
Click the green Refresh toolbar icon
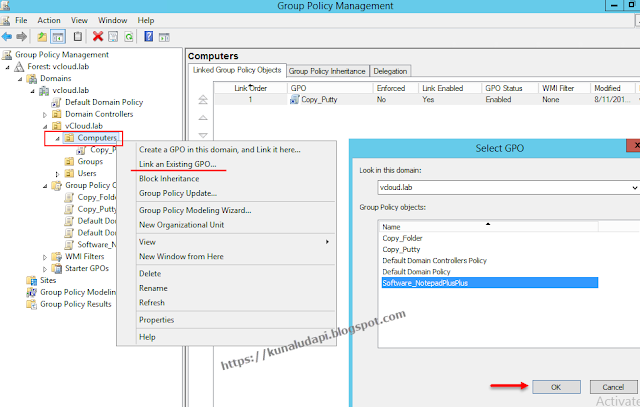[x=129, y=37]
